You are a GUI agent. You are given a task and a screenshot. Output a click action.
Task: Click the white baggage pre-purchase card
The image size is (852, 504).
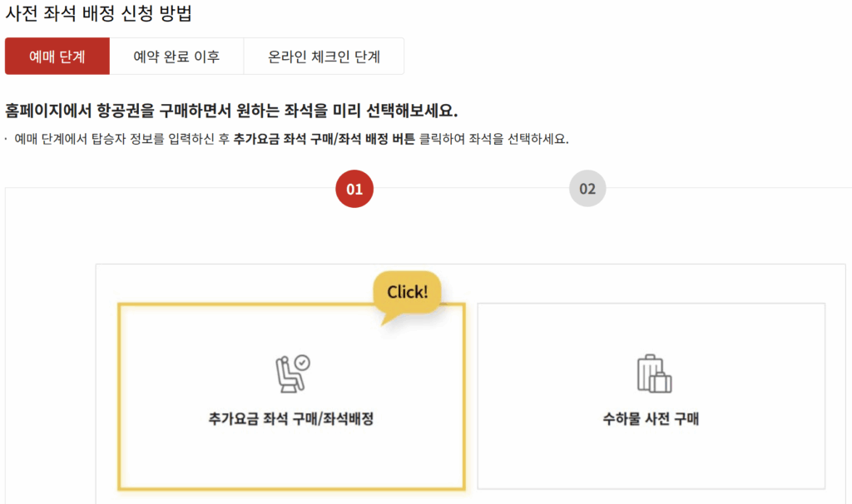tap(651, 397)
